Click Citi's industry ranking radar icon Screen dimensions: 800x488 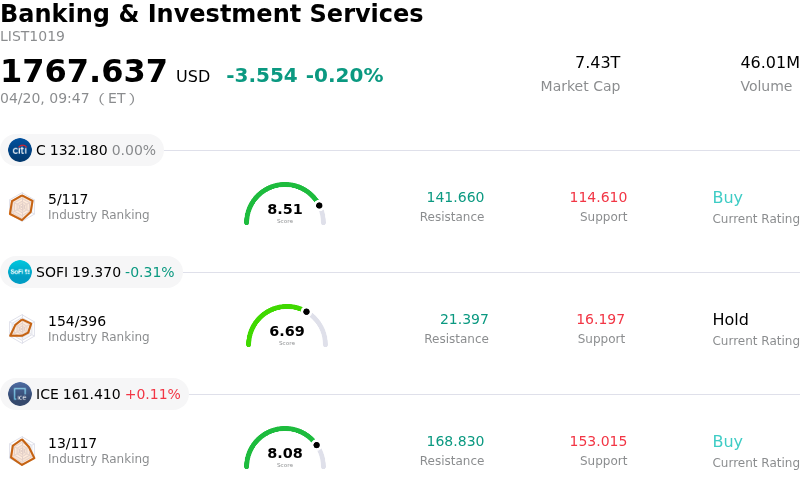click(21, 207)
